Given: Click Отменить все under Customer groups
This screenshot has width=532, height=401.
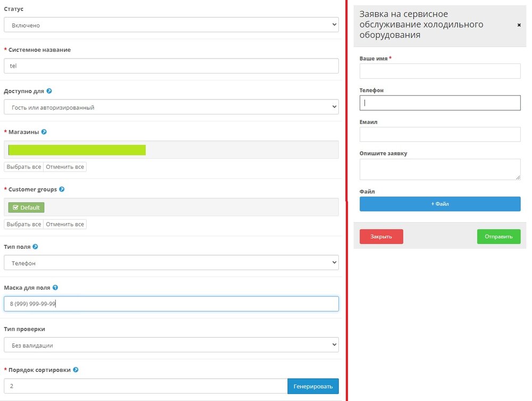Looking at the screenshot, I should click(x=65, y=224).
